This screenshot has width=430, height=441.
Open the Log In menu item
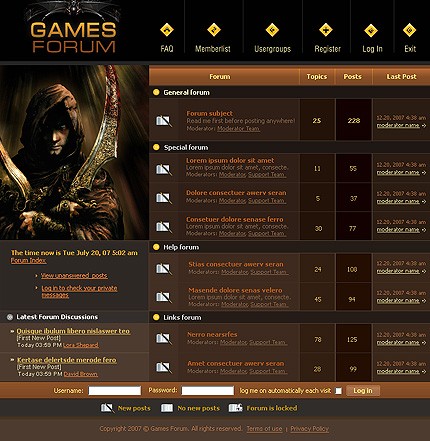tap(372, 49)
